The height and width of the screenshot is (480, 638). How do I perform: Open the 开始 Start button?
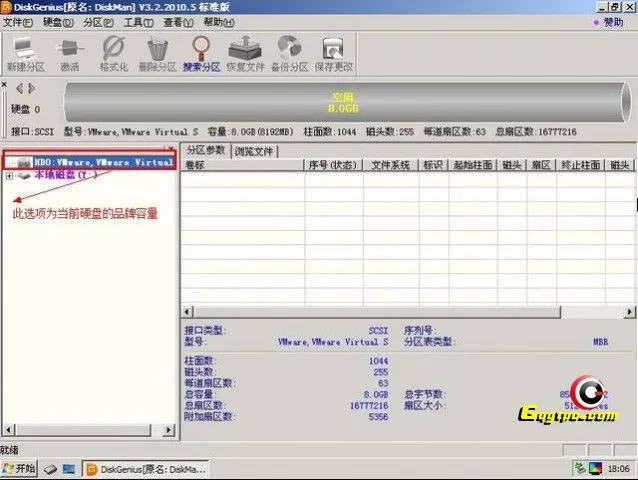coord(19,469)
